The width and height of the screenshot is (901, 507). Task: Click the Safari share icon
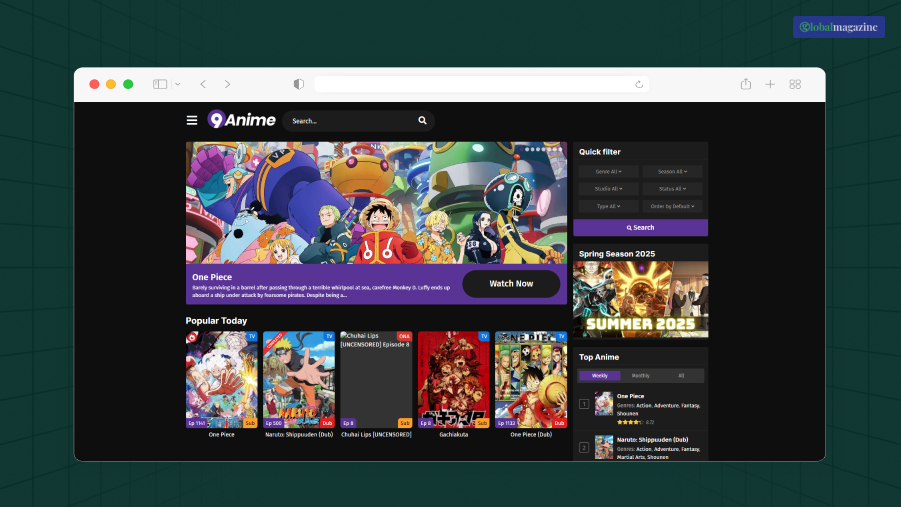point(745,84)
